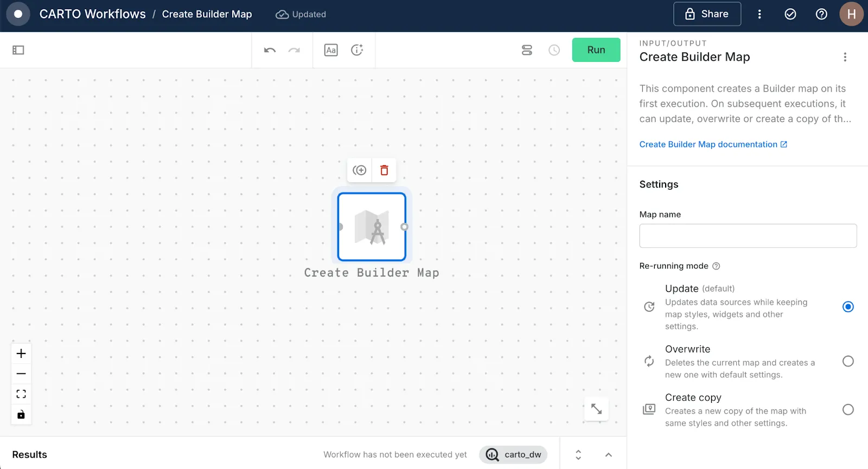
Task: Delete the node with red trash icon
Action: click(384, 170)
